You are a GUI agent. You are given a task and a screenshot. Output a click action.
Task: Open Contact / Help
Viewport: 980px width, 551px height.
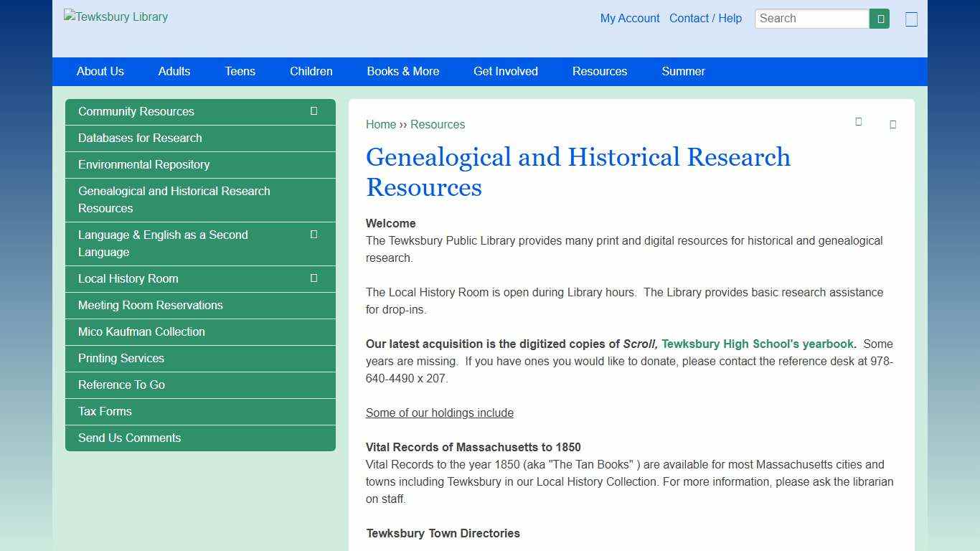[x=705, y=19]
